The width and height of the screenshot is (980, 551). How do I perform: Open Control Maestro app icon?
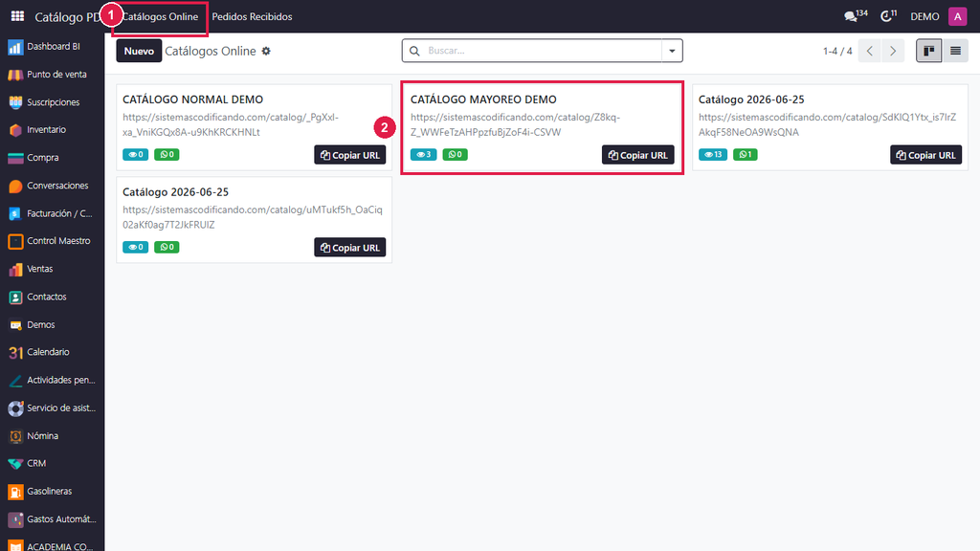pyautogui.click(x=15, y=241)
